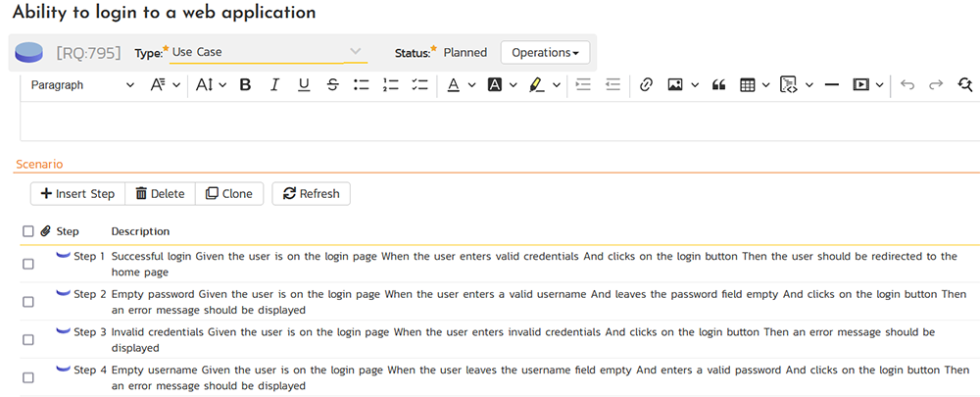The height and width of the screenshot is (397, 980).
Task: Insert a horizontal line
Action: pos(832,85)
